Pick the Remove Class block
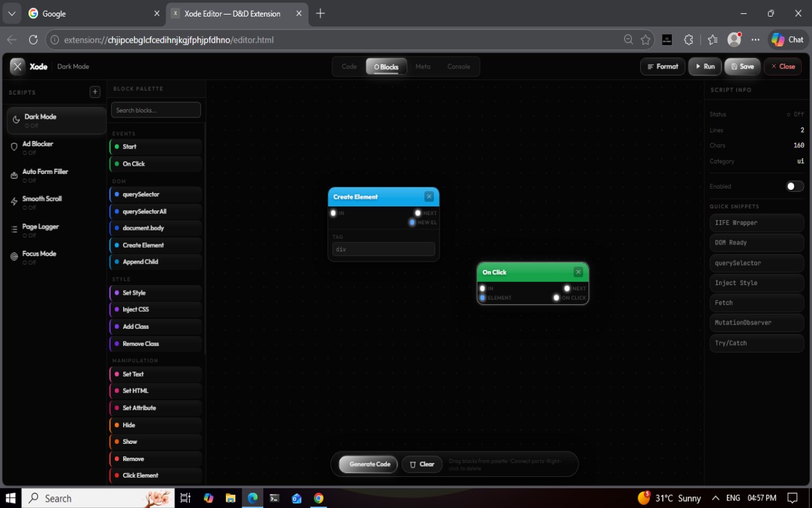This screenshot has height=508, width=812. pyautogui.click(x=155, y=344)
